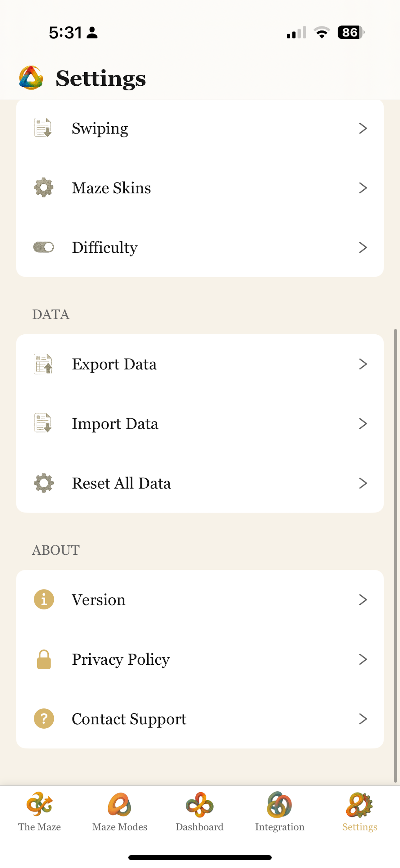
Task: Switch to The Maze tab
Action: pyautogui.click(x=40, y=812)
